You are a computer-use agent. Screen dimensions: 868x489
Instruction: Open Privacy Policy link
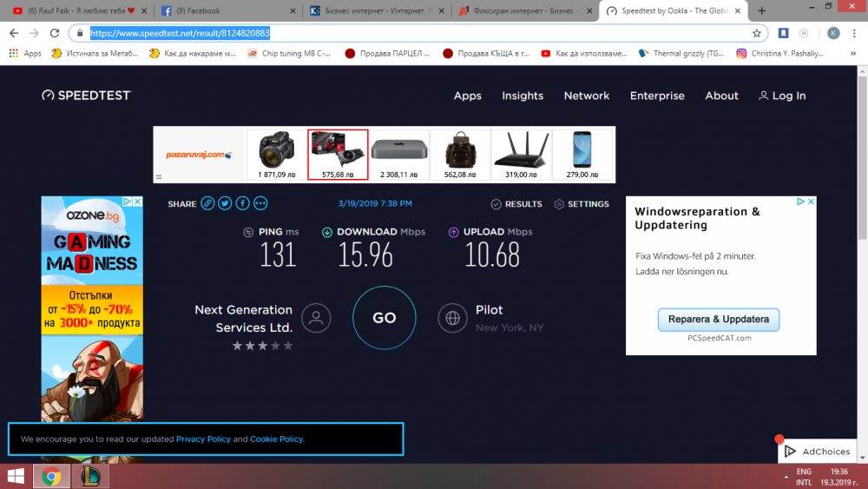(x=203, y=439)
